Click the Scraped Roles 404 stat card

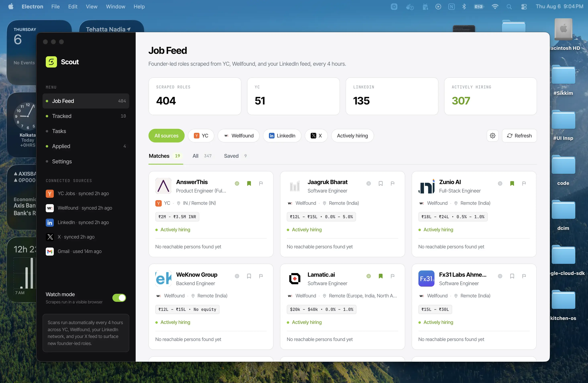point(195,96)
